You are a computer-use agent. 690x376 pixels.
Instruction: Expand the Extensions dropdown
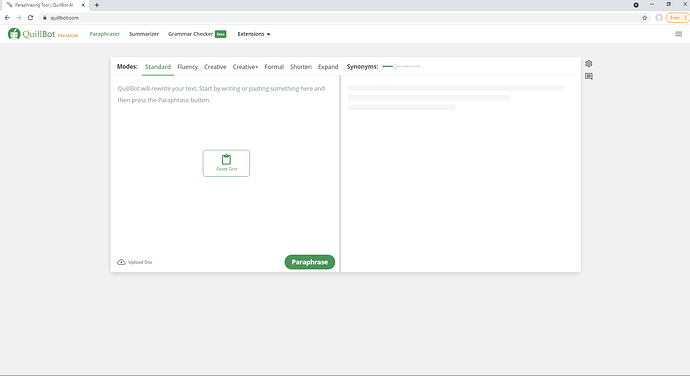[x=253, y=34]
